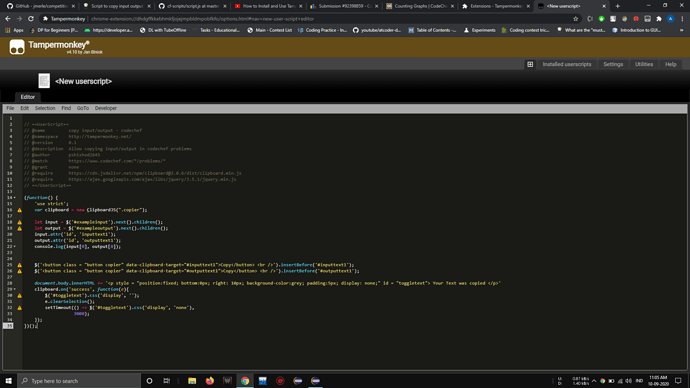Click the warning icon on line 30
This screenshot has height=388, width=690.
[19, 296]
